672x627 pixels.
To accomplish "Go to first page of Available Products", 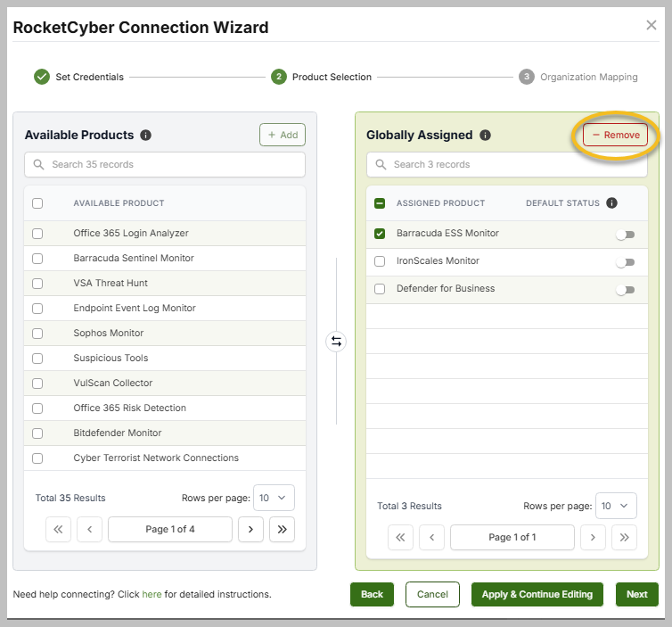I will 58,529.
